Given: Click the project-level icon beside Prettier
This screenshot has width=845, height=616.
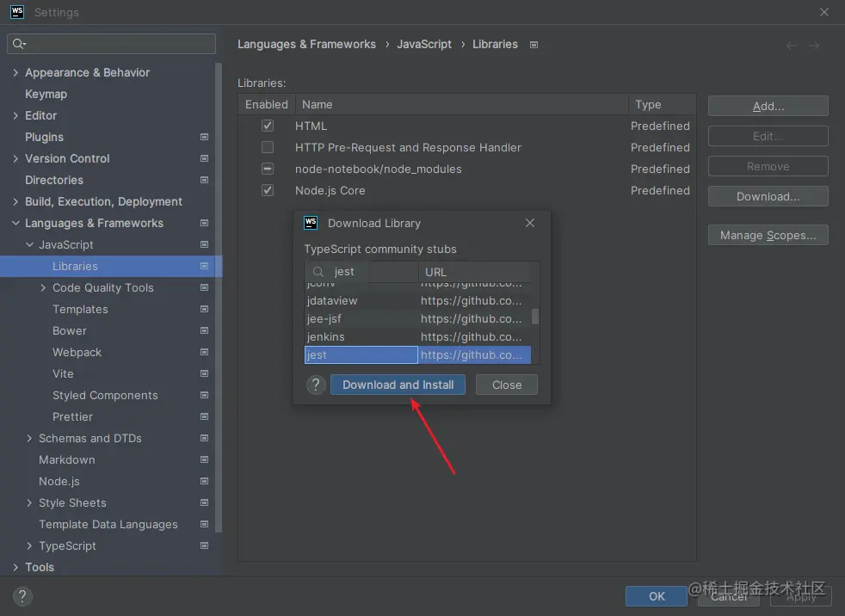Looking at the screenshot, I should pyautogui.click(x=204, y=416).
